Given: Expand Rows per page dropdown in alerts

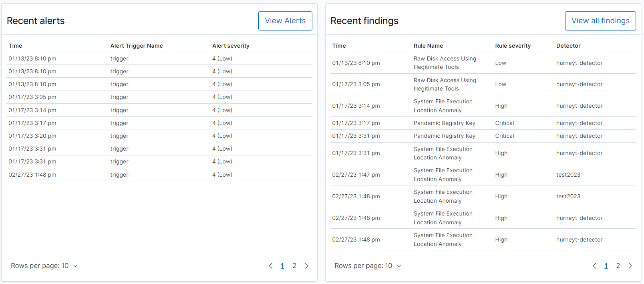Looking at the screenshot, I should tap(44, 266).
